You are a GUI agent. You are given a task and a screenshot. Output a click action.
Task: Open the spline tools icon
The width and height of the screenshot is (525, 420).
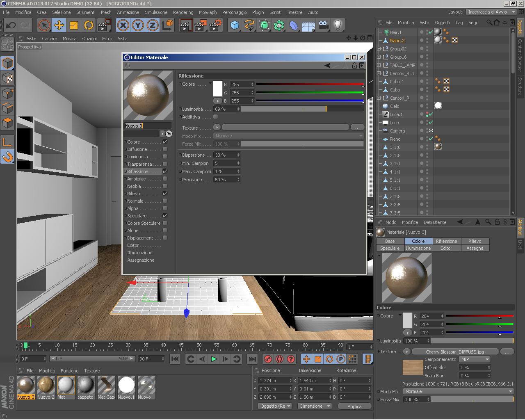249,25
